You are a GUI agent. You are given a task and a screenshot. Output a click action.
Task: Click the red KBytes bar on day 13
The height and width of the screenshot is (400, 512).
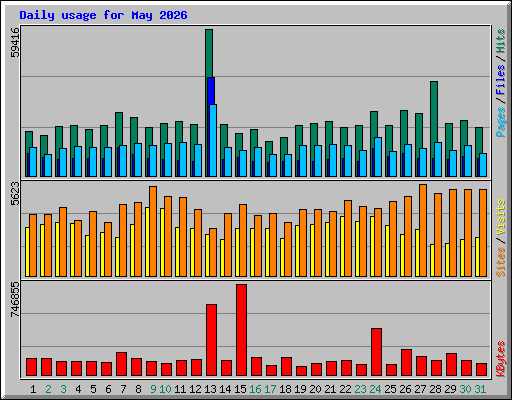point(211,340)
